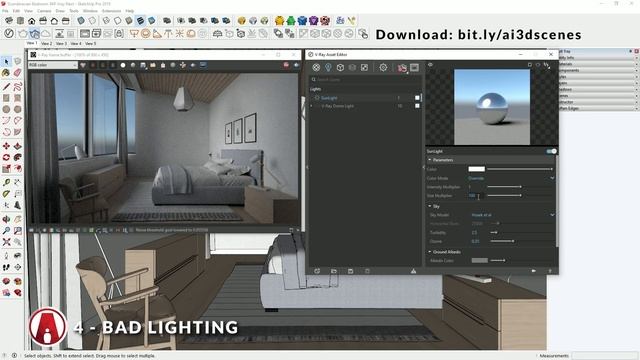Click the Turbidity value field
The image size is (640, 360).
pos(478,233)
